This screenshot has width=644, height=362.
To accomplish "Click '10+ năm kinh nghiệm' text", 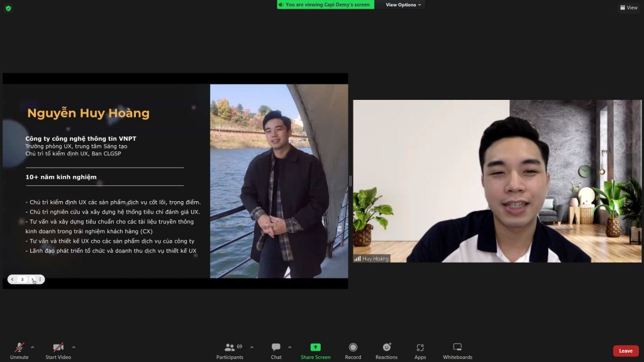I will click(x=61, y=177).
